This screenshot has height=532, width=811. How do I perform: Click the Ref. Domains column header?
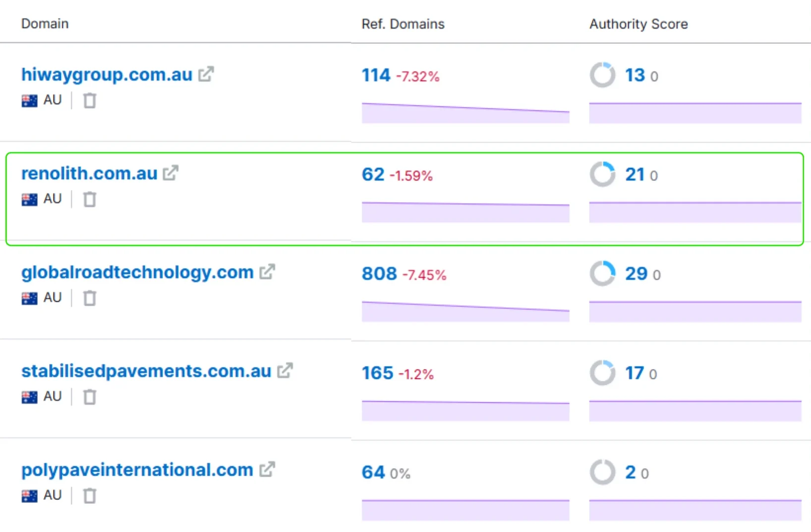pyautogui.click(x=403, y=24)
